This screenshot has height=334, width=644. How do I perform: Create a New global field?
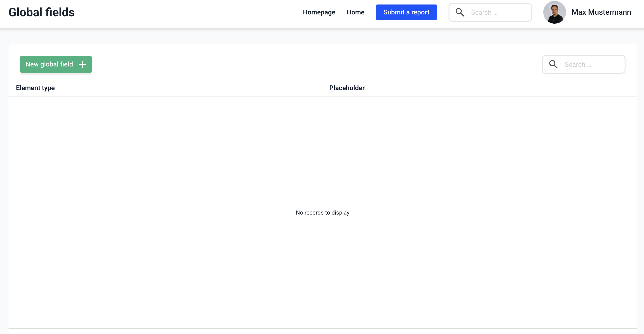tap(49, 64)
